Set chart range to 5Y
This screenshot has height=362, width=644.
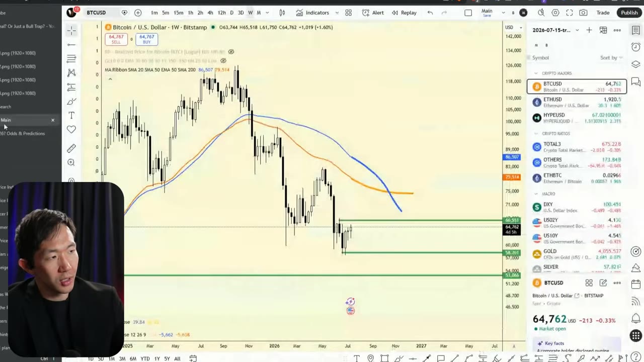point(167,358)
